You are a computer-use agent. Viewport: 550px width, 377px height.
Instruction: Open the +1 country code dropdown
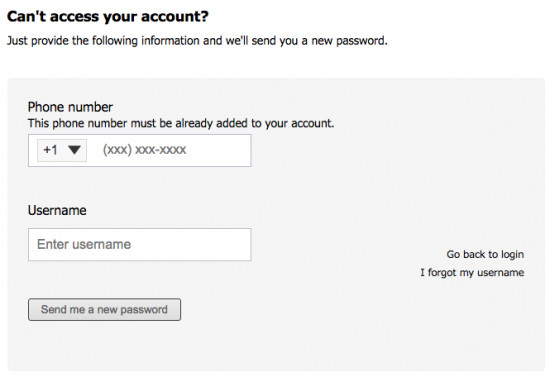[62, 150]
